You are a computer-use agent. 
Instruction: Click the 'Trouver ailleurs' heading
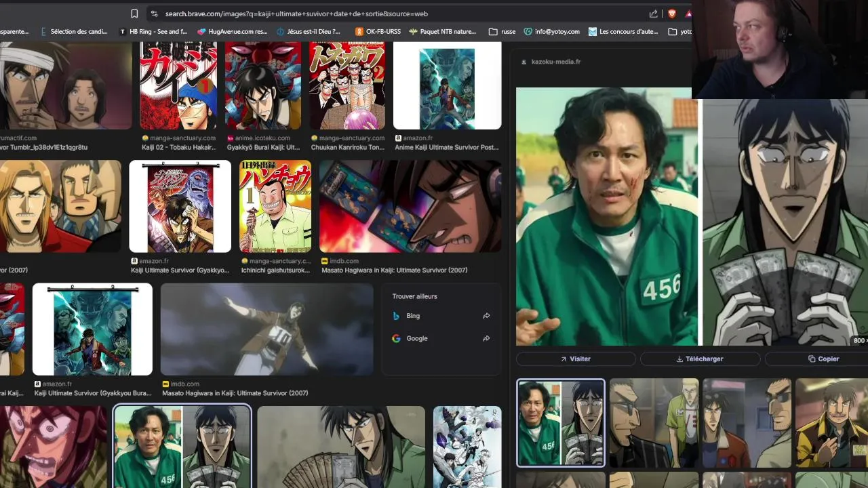[414, 296]
